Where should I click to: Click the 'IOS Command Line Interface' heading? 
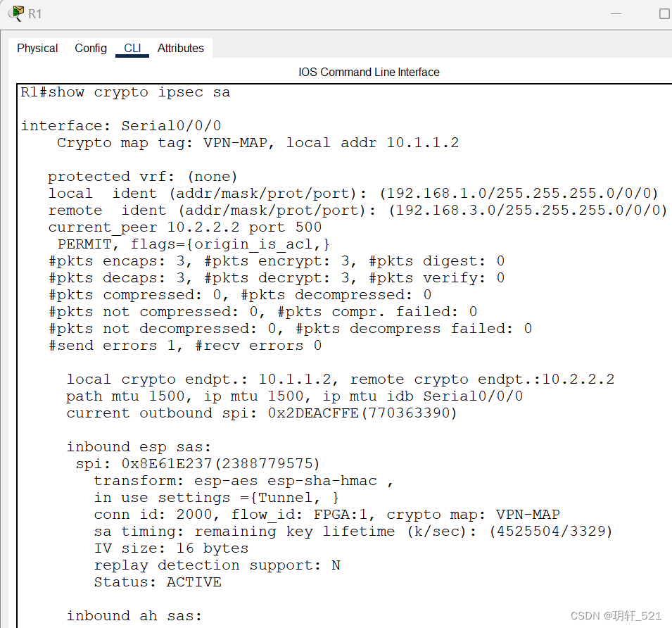point(369,72)
